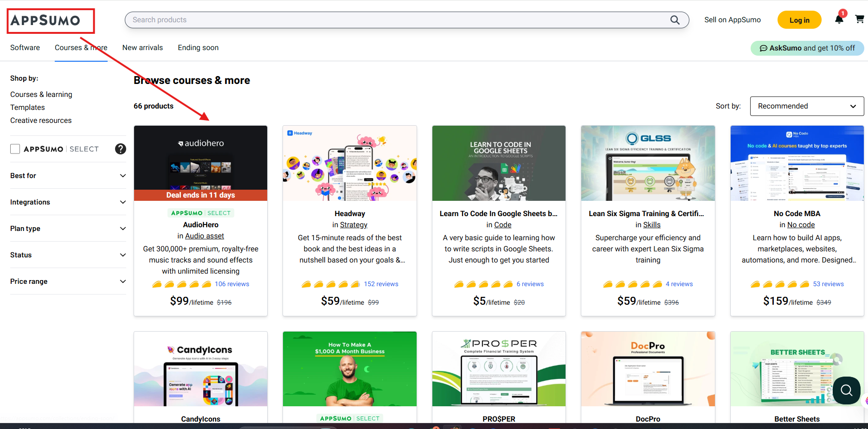Go to the Ending soon tab

(198, 48)
